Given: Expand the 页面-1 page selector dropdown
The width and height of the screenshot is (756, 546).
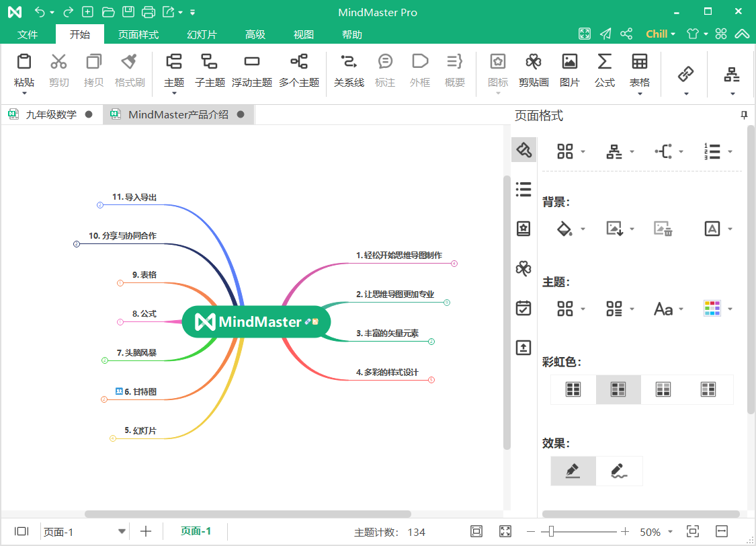Looking at the screenshot, I should [x=122, y=531].
